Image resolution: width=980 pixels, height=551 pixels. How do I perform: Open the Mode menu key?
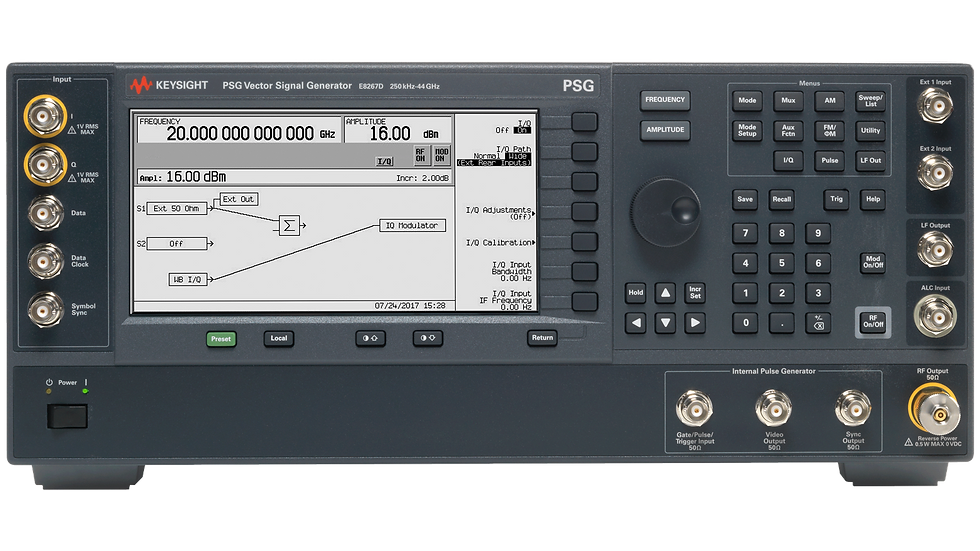(x=748, y=101)
